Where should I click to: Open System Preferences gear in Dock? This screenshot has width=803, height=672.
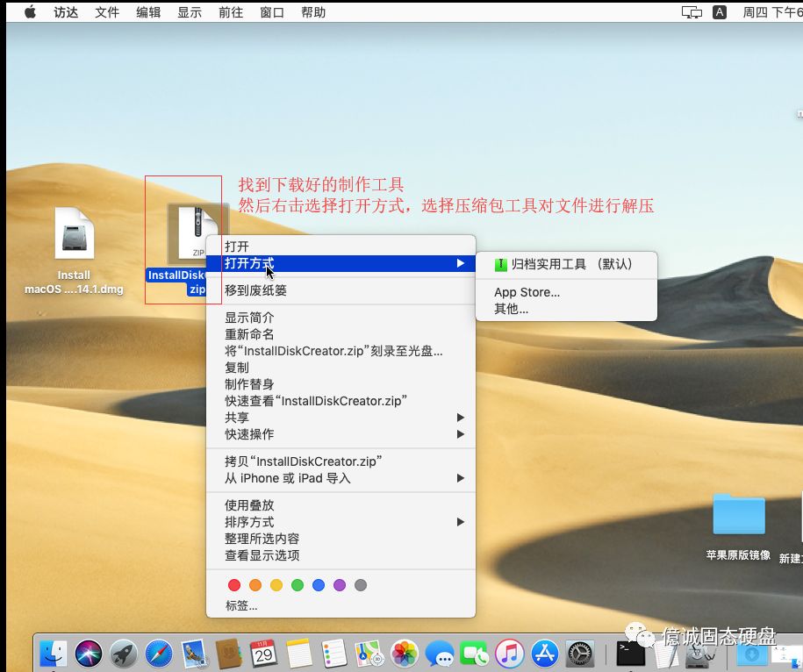580,653
